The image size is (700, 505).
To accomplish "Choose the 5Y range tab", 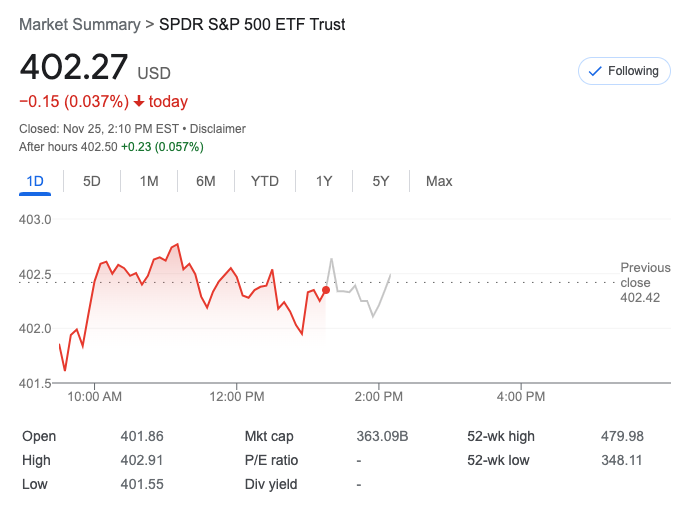I will point(381,181).
